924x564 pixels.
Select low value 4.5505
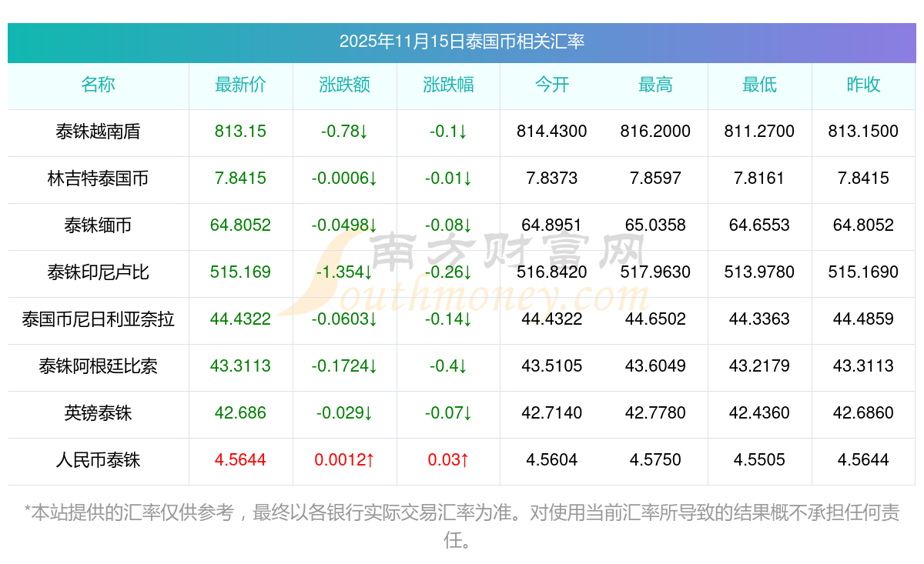[x=759, y=460]
